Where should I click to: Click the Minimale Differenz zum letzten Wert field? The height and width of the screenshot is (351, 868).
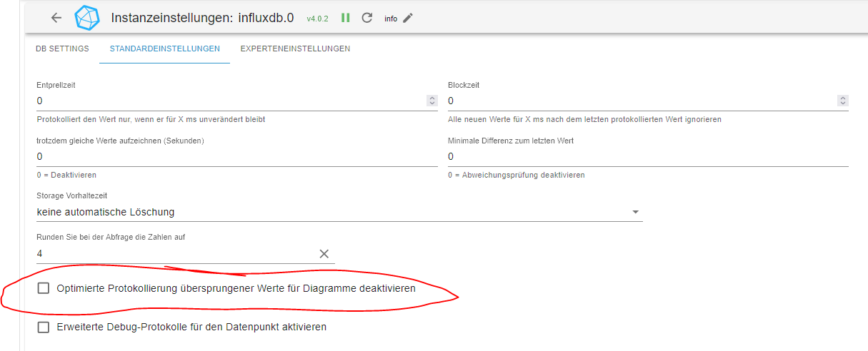coord(647,156)
